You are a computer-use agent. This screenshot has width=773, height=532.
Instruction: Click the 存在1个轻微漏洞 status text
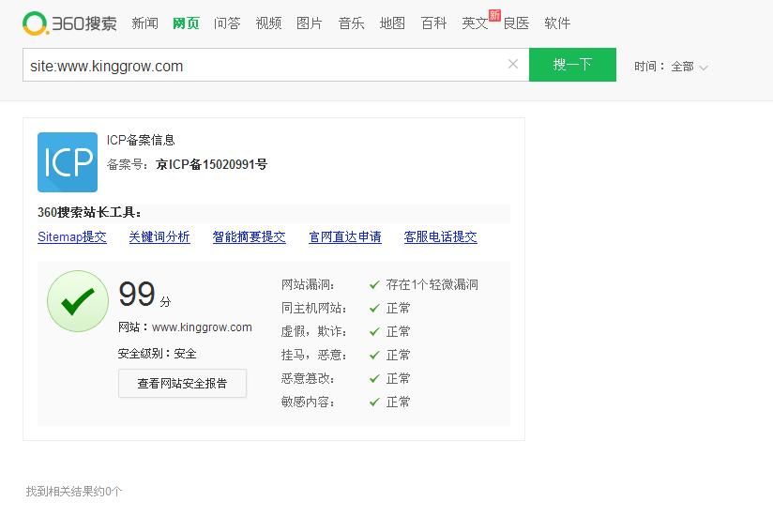[432, 284]
